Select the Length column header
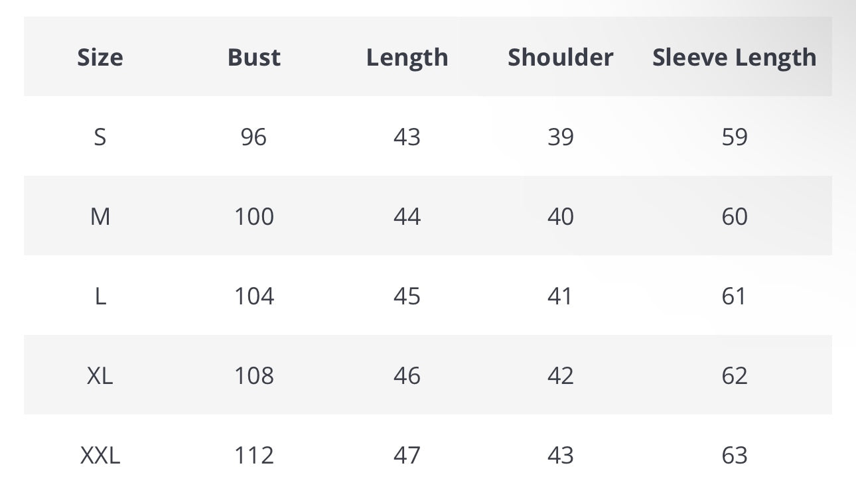Image resolution: width=856 pixels, height=504 pixels. click(407, 58)
